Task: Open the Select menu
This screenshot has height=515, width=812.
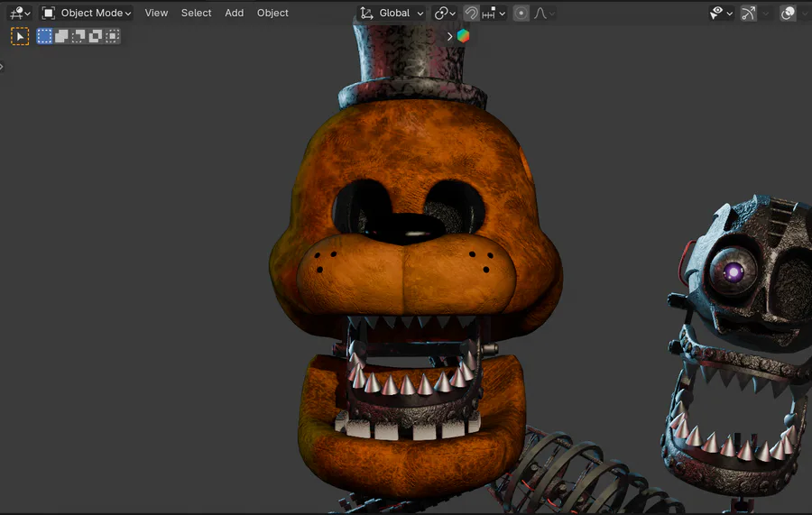Action: point(196,13)
